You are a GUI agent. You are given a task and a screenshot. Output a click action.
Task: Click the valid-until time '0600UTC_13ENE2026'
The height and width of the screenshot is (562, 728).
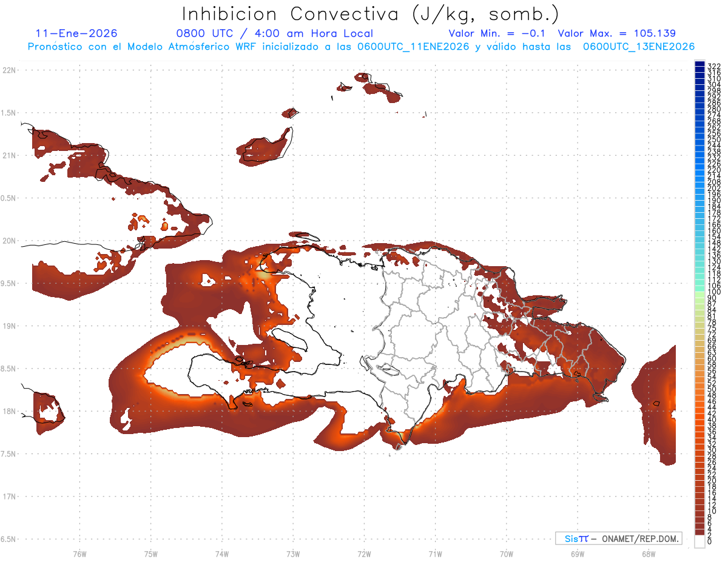tap(639, 47)
